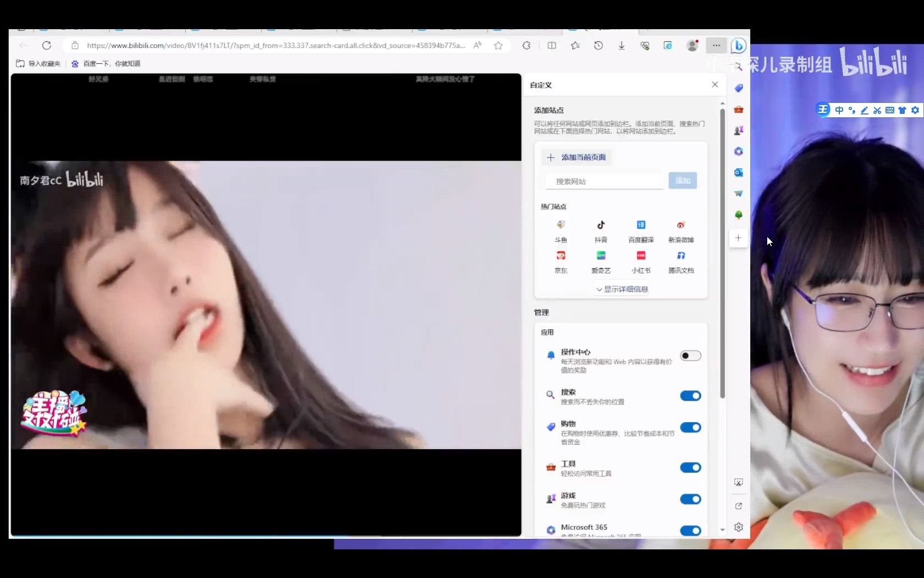The height and width of the screenshot is (578, 924).
Task: Disable the Microsoft 365 toggle
Action: tap(690, 531)
